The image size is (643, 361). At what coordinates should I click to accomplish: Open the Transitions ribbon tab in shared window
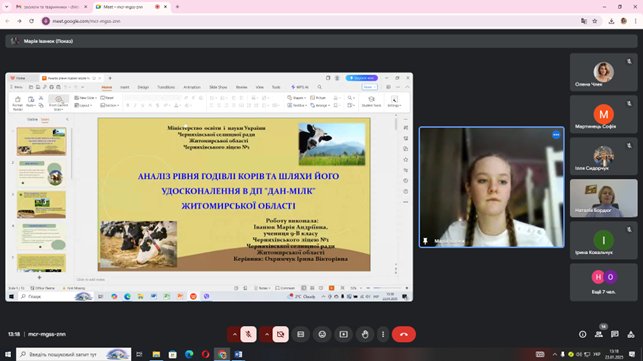pyautogui.click(x=166, y=87)
